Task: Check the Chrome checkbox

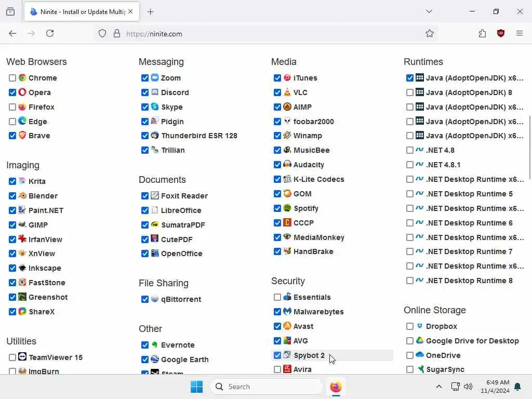Action: pyautogui.click(x=12, y=78)
